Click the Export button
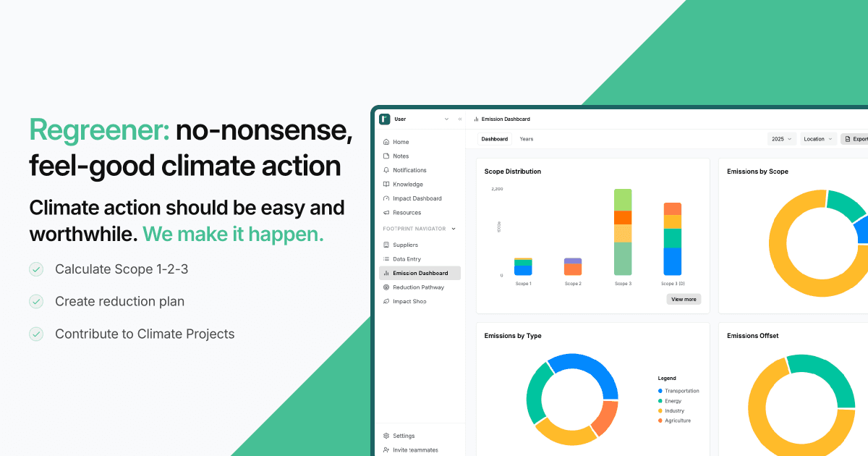868x456 pixels. click(x=855, y=138)
